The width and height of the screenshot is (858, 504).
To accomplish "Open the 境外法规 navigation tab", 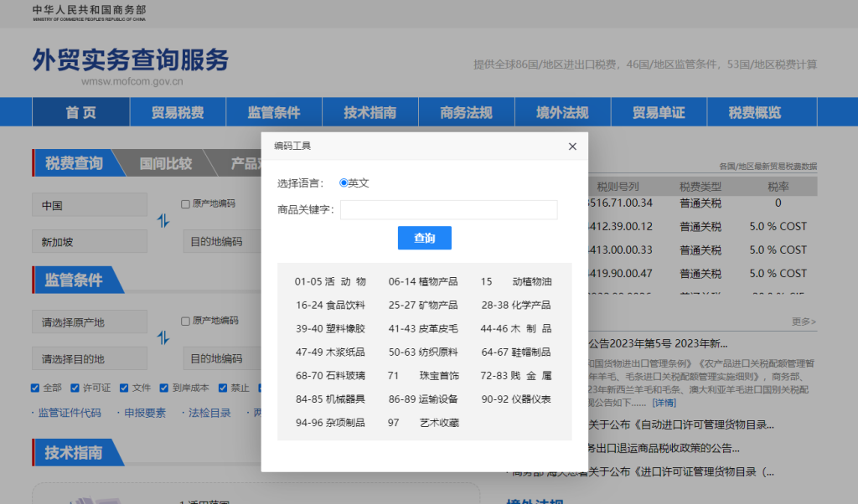I will [x=562, y=112].
